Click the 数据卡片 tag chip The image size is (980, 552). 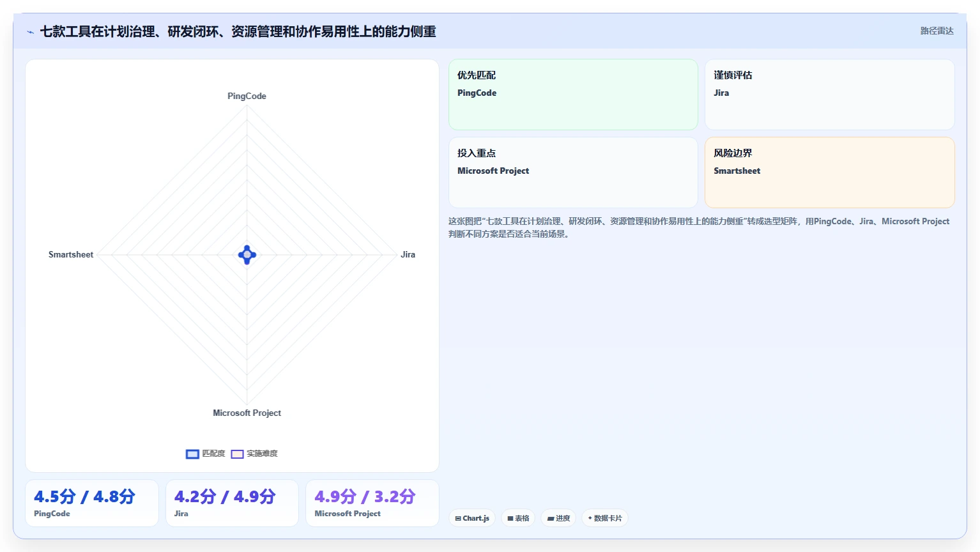[605, 518]
